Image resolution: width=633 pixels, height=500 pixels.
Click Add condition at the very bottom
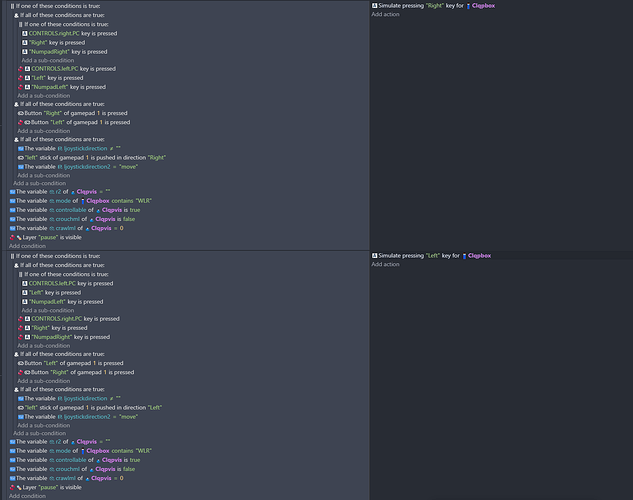28,496
